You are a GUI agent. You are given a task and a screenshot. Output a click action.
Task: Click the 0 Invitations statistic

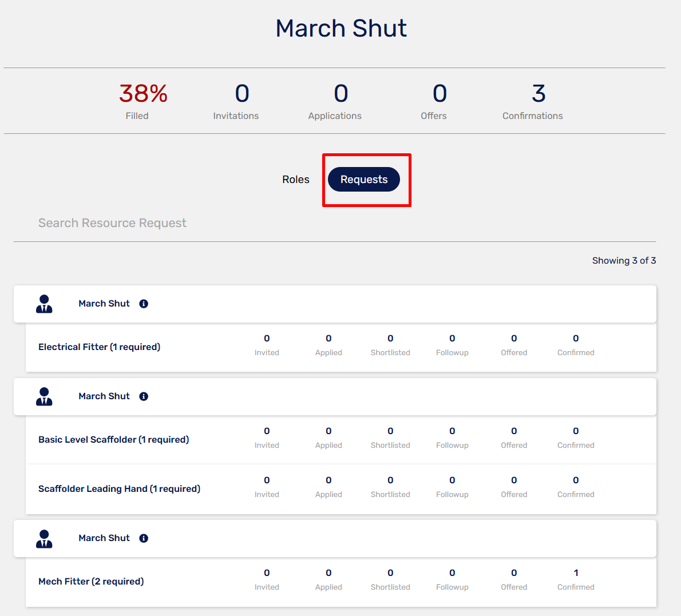pyautogui.click(x=236, y=102)
